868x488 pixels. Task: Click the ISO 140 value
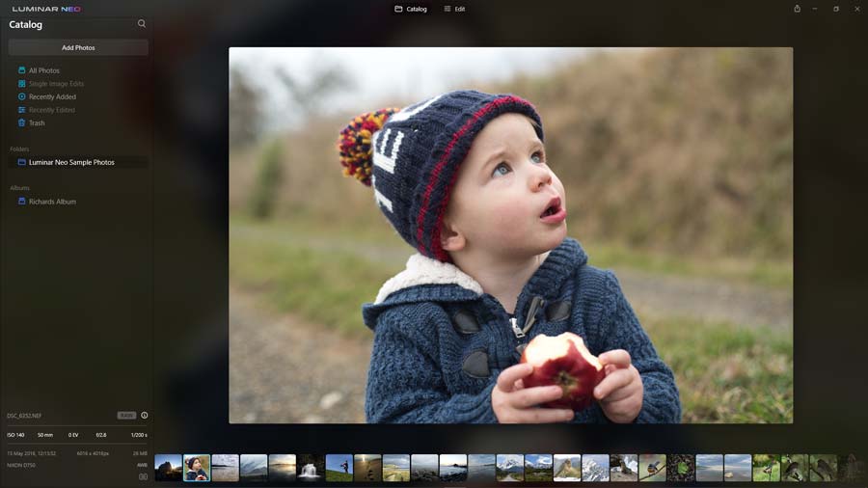[x=15, y=435]
